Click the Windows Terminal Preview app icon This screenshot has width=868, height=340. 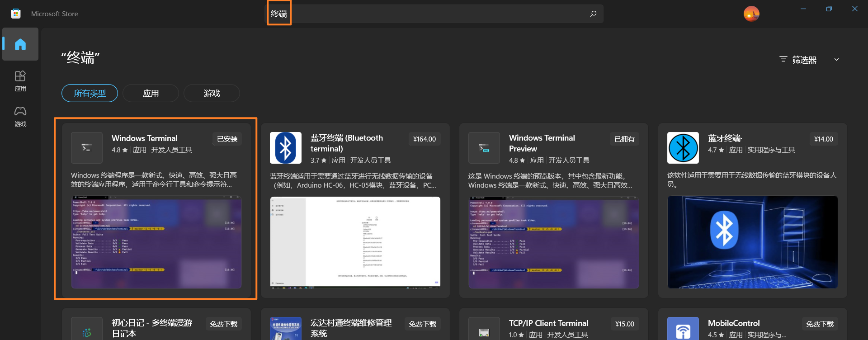(x=484, y=148)
